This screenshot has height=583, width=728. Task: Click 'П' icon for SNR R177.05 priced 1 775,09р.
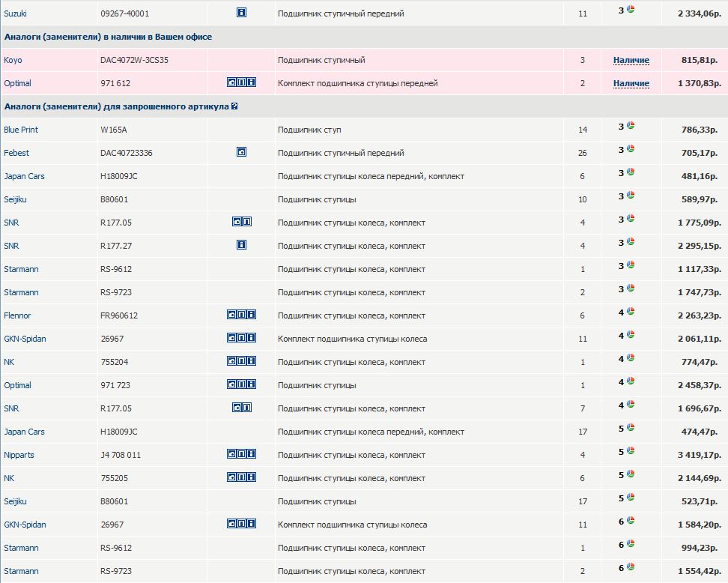coord(246,222)
